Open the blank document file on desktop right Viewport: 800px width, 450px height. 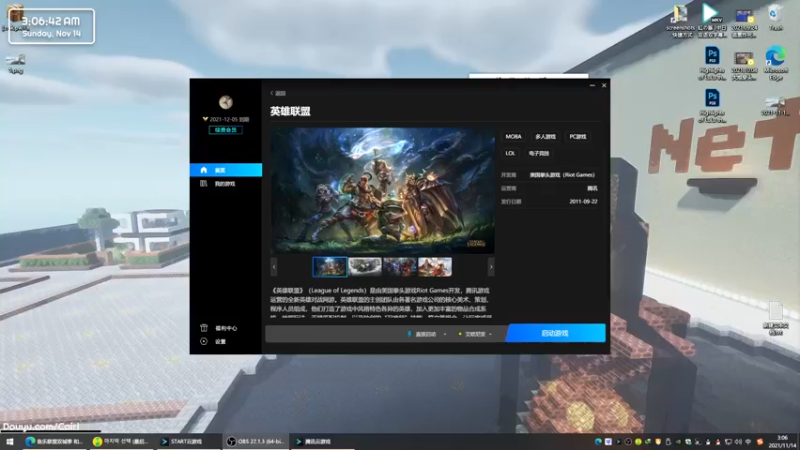tap(776, 318)
